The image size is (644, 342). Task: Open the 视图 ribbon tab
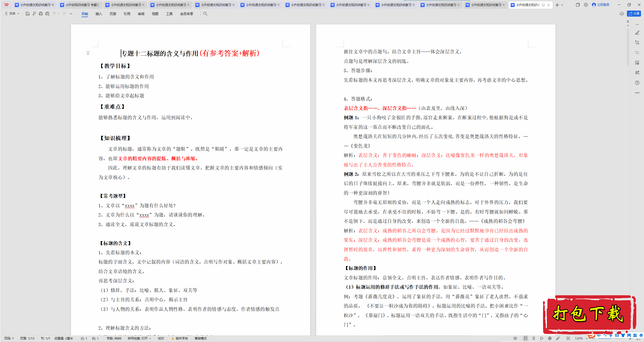tap(155, 14)
